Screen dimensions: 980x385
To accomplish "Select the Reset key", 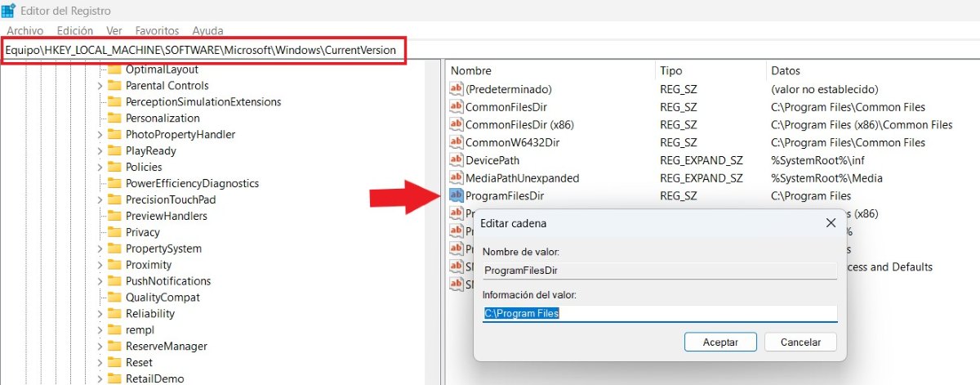I will tap(139, 362).
